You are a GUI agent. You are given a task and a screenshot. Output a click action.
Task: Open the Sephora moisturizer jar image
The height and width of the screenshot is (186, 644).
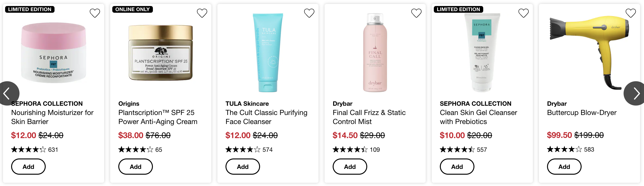tap(54, 53)
